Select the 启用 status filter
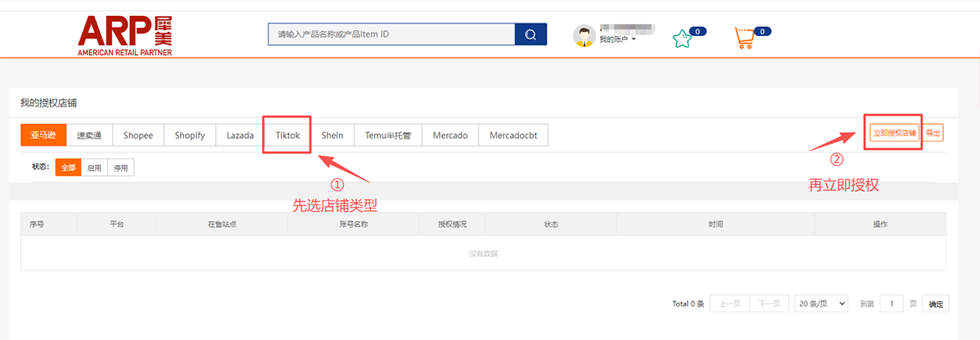Image resolution: width=980 pixels, height=340 pixels. (95, 167)
